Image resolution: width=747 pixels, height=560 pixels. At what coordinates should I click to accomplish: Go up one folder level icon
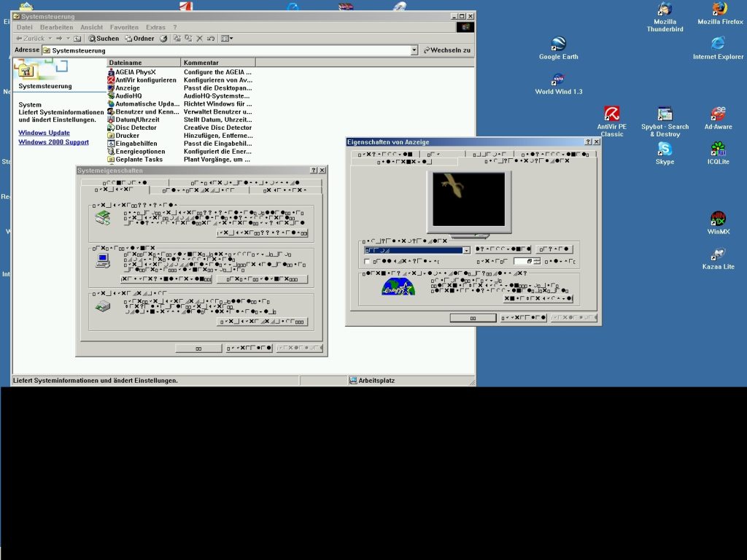click(x=77, y=39)
